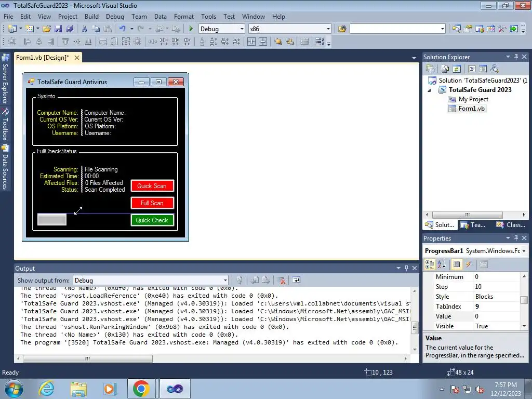Collapse the TotalSafe Guard 2023 project node
Screen dimensions: 532x399
tap(429, 90)
